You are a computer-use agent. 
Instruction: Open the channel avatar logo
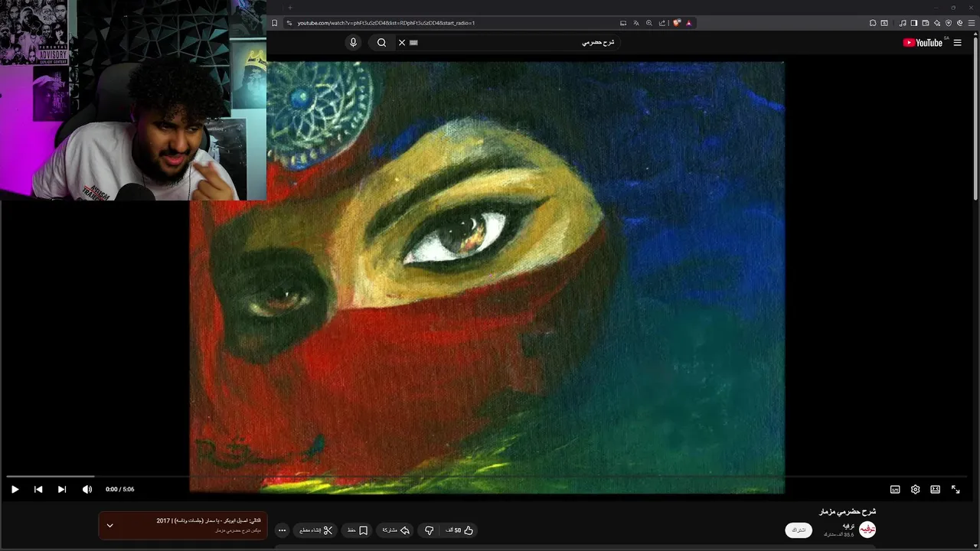(867, 530)
